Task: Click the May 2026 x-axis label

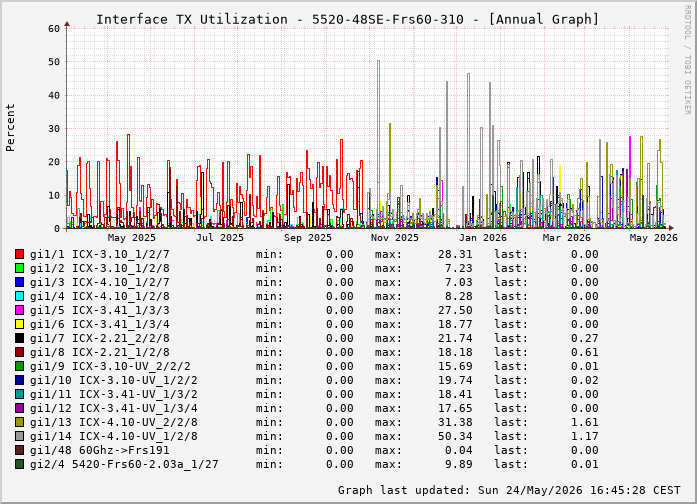Action: click(653, 238)
